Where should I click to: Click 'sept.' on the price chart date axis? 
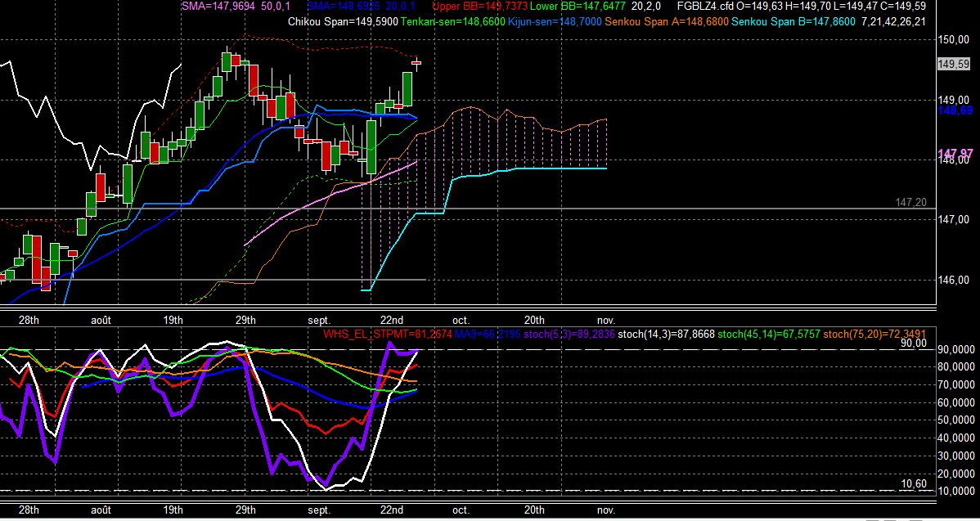coord(318,321)
